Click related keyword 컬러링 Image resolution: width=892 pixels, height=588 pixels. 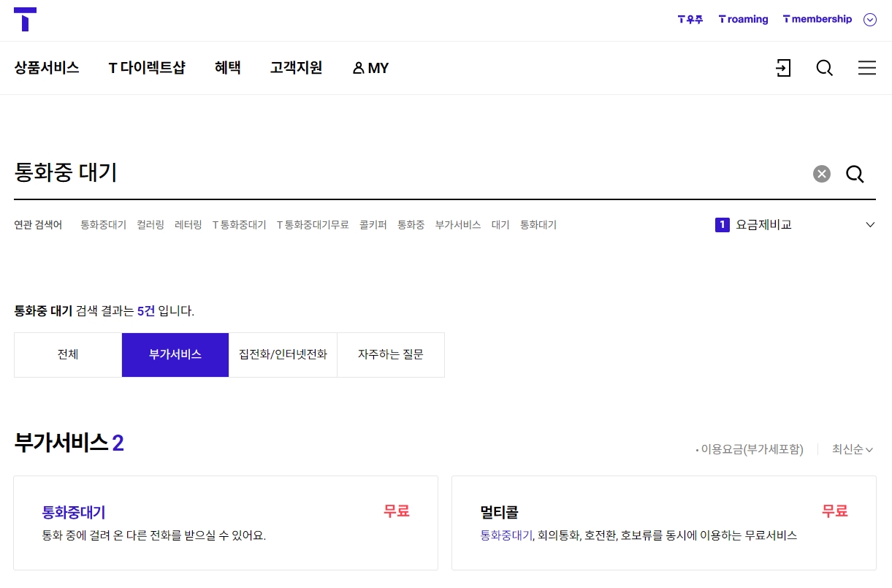(x=150, y=225)
